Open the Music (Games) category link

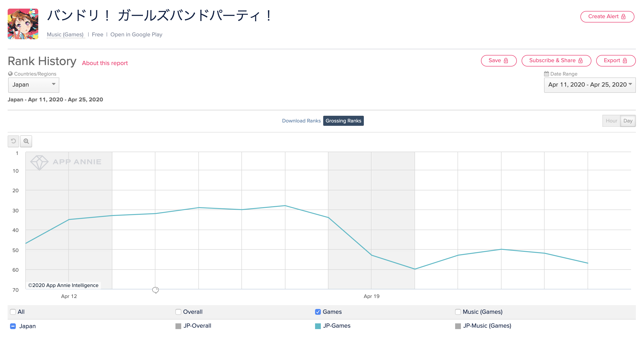tap(65, 34)
